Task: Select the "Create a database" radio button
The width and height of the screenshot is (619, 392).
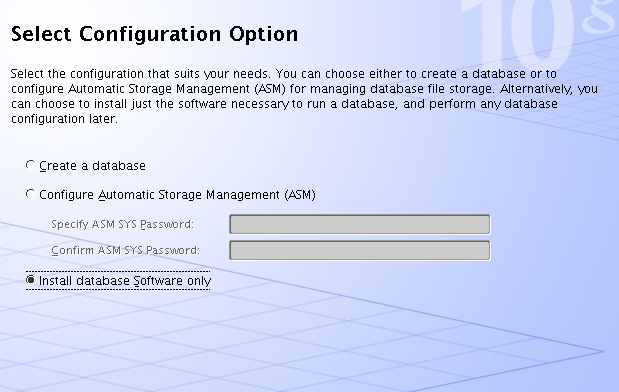Action: [x=30, y=165]
